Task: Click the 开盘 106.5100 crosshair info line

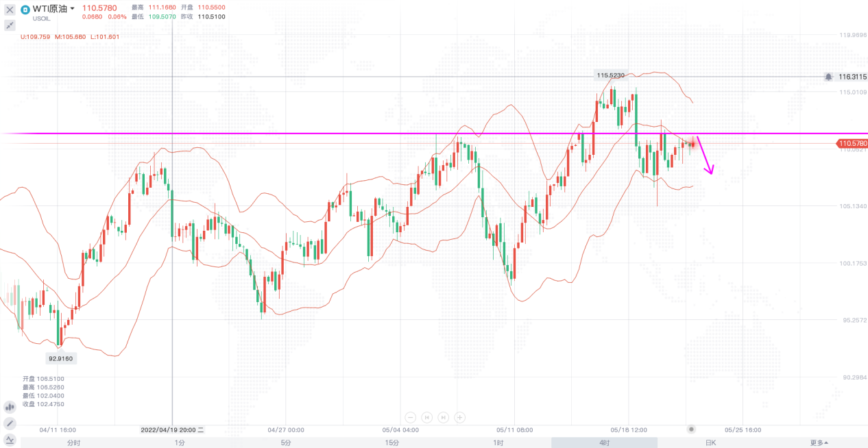Action: [x=43, y=378]
